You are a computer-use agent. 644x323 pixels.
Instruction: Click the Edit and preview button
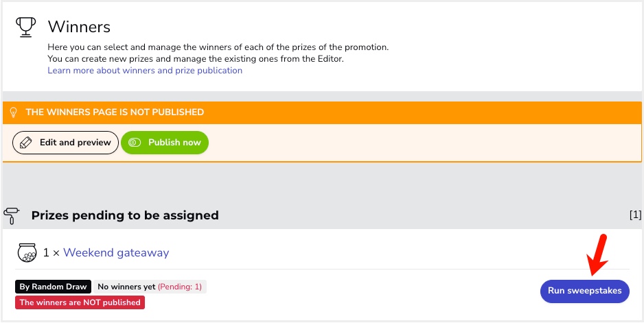[65, 143]
